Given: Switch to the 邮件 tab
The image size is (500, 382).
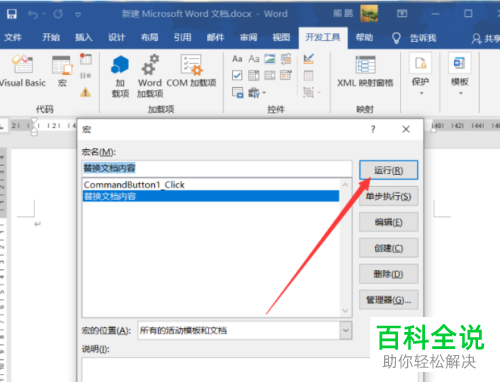Looking at the screenshot, I should 215,37.
